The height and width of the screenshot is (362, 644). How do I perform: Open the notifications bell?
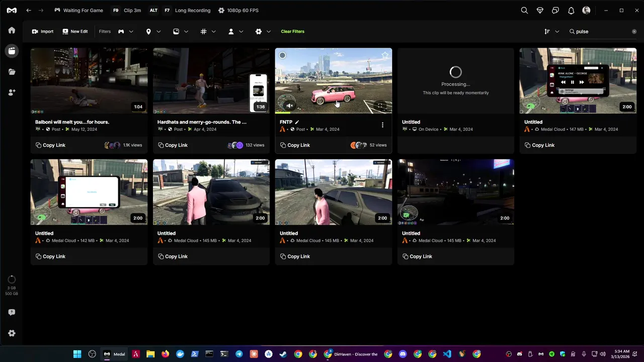(571, 10)
